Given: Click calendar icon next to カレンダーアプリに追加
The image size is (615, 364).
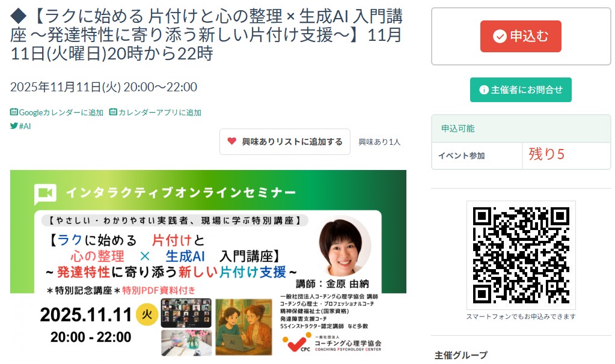Looking at the screenshot, I should click(x=114, y=112).
